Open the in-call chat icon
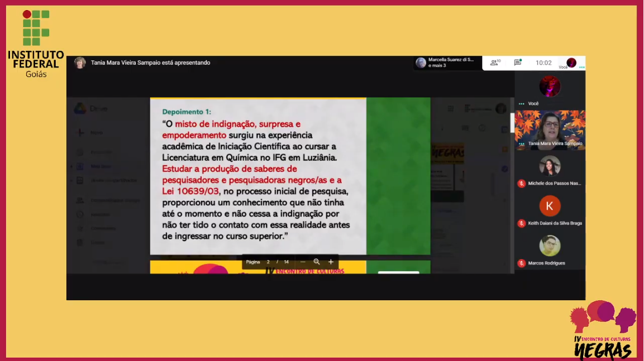This screenshot has height=361, width=644. click(x=517, y=62)
